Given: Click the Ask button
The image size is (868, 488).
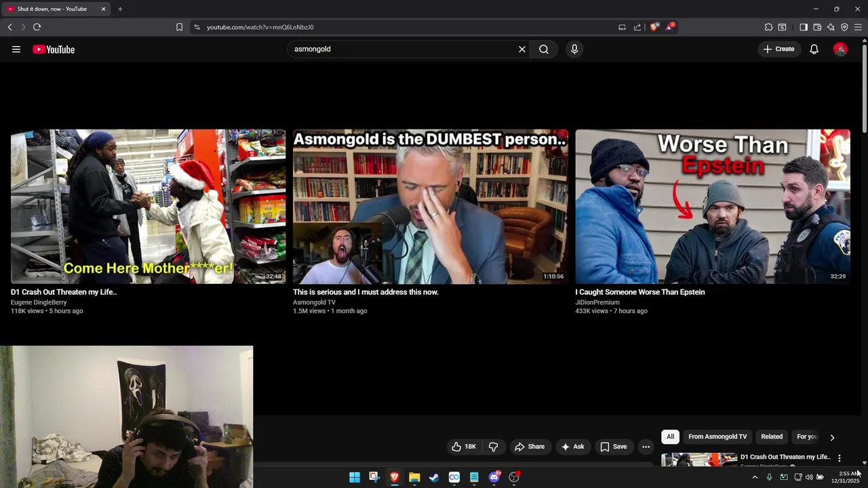Looking at the screenshot, I should 572,447.
